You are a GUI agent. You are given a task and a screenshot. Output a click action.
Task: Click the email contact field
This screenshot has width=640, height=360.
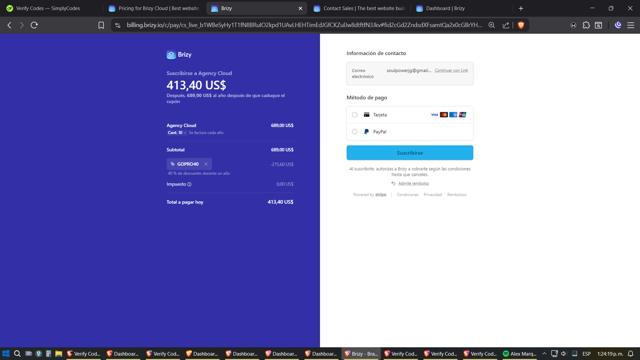(410, 73)
